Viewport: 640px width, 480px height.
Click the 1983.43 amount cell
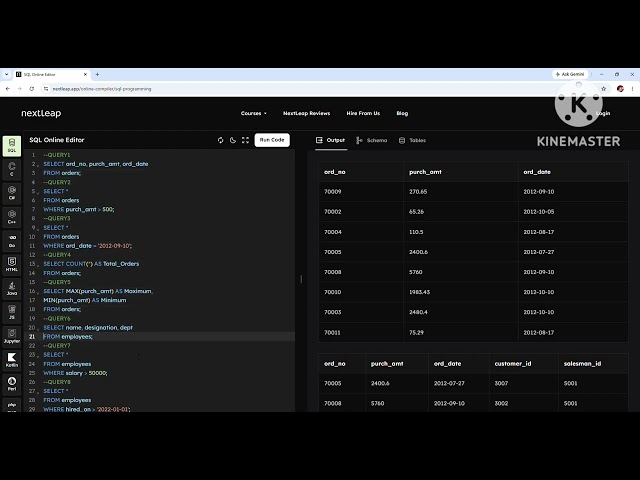(420, 292)
